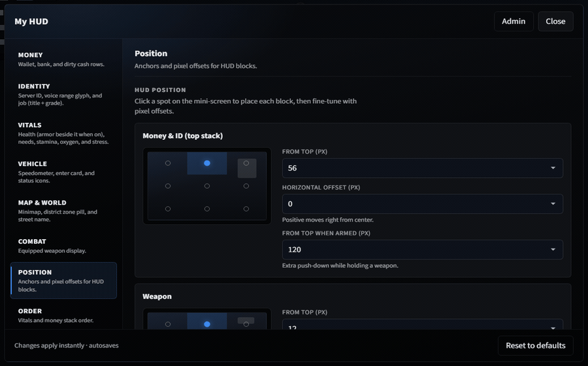Click the 'HUD POSITION' label
588x366 pixels.
coord(160,90)
